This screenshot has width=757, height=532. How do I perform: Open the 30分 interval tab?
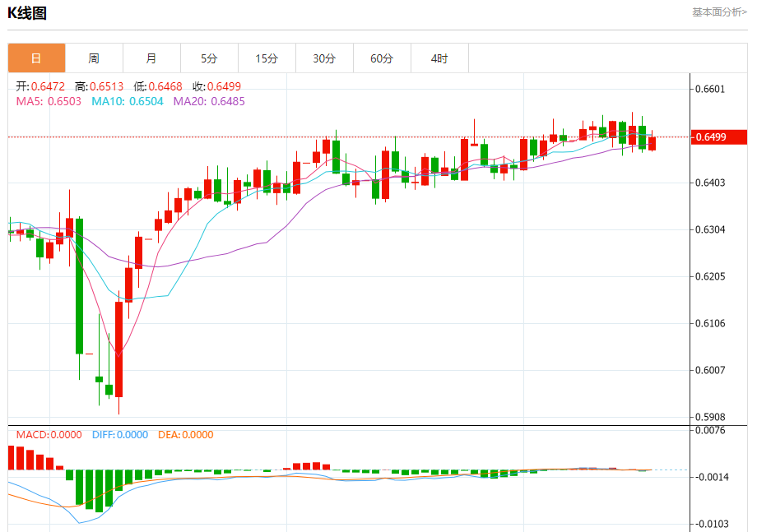324,58
